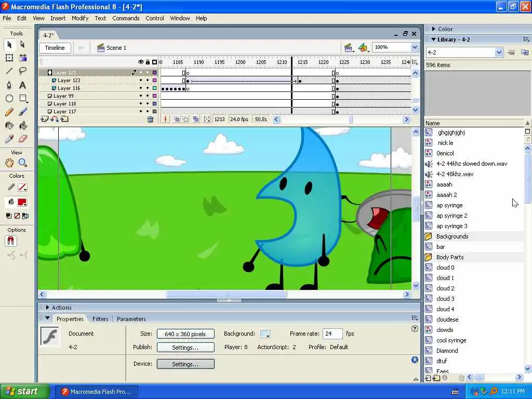
Task: Toggle lock all layers padlock icon
Action: point(148,62)
